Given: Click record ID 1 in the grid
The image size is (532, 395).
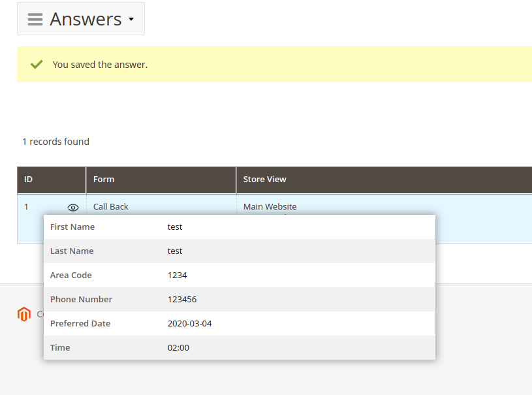Looking at the screenshot, I should point(27,207).
